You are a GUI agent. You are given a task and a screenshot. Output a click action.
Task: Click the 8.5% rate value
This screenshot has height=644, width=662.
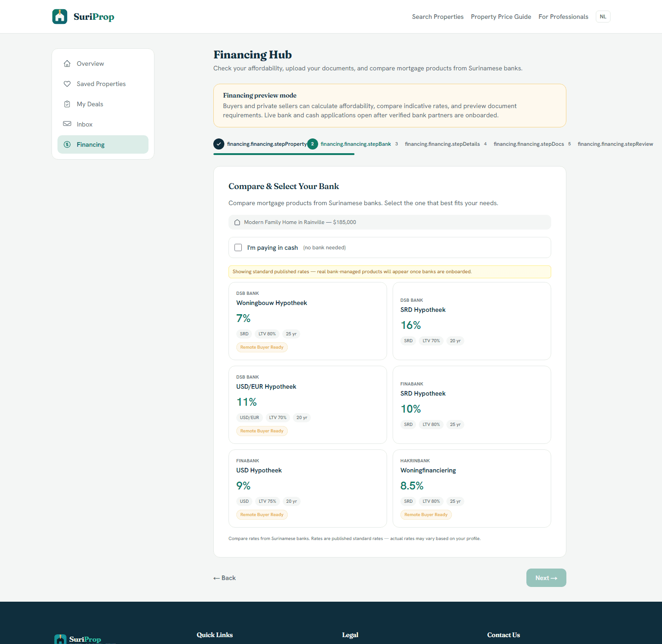412,486
